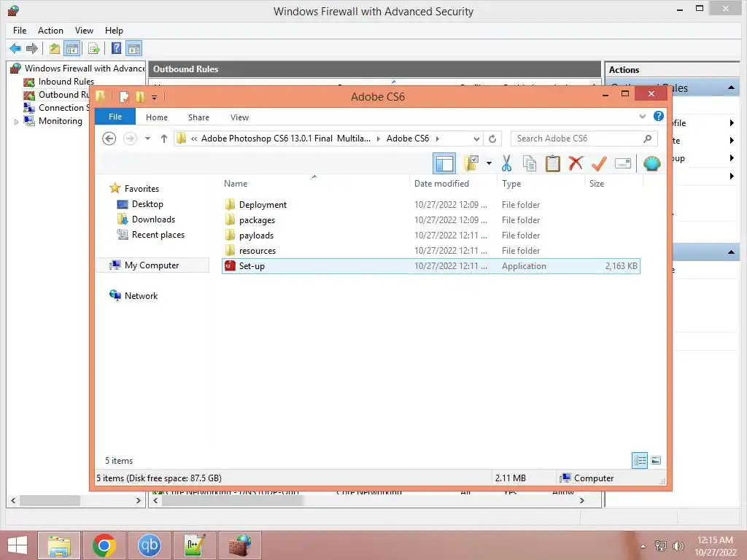Click the Explorer back navigation button
Viewport: 747px width, 560px height.
(x=109, y=139)
